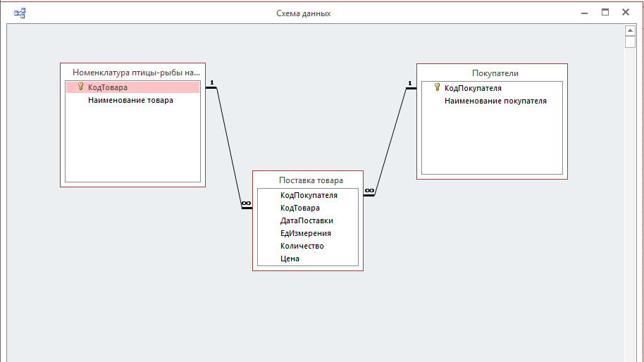This screenshot has height=362, width=644.
Task: Click the Схема данных window icon
Action: [x=19, y=13]
